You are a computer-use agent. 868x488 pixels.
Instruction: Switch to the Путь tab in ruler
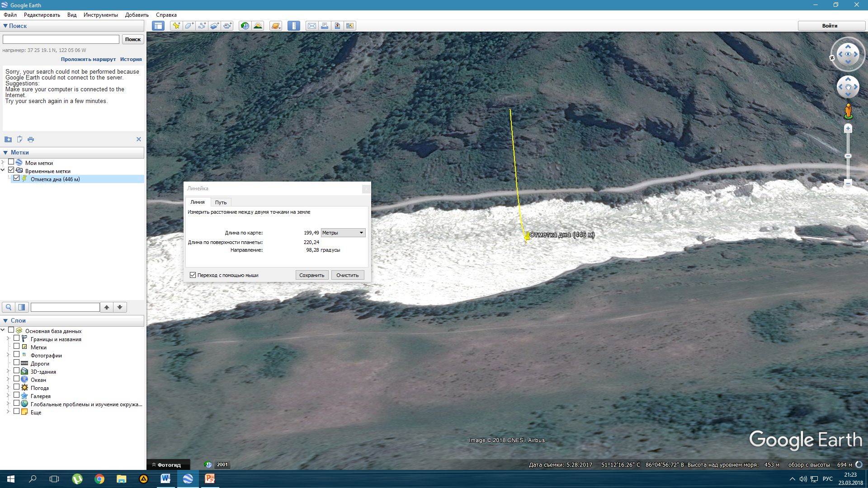click(x=221, y=202)
